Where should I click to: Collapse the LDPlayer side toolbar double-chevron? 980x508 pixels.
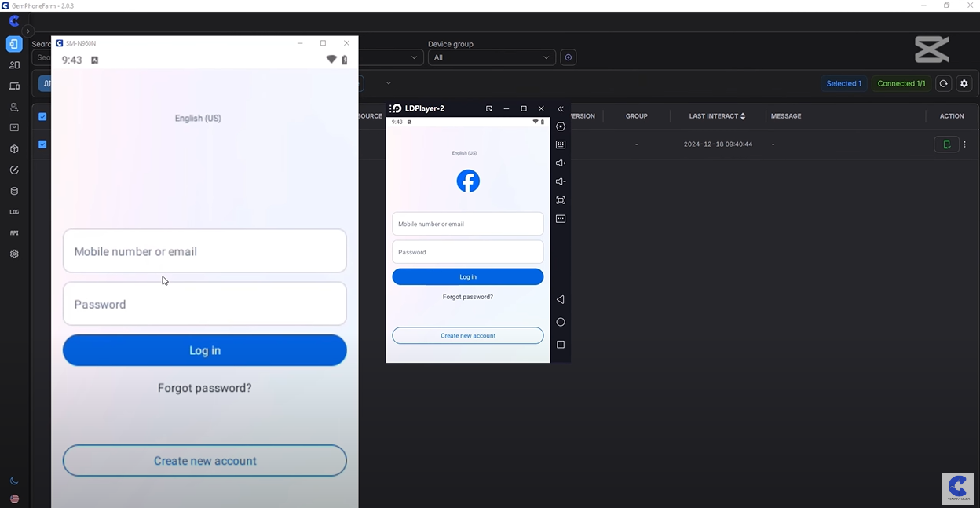[x=561, y=109]
